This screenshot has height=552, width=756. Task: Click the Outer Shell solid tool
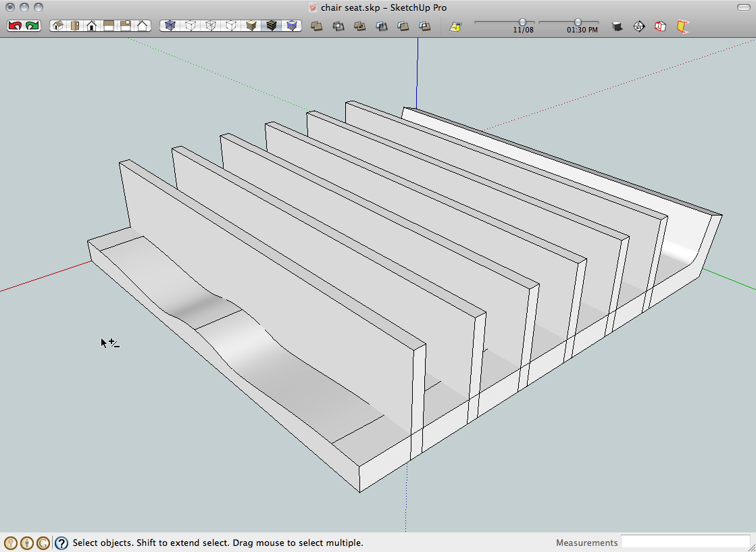point(316,26)
